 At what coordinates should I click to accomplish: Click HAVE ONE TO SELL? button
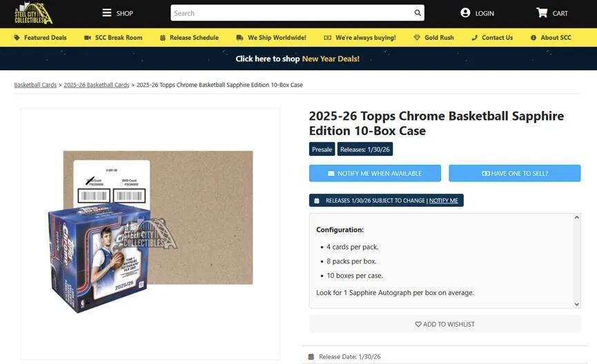coord(515,173)
